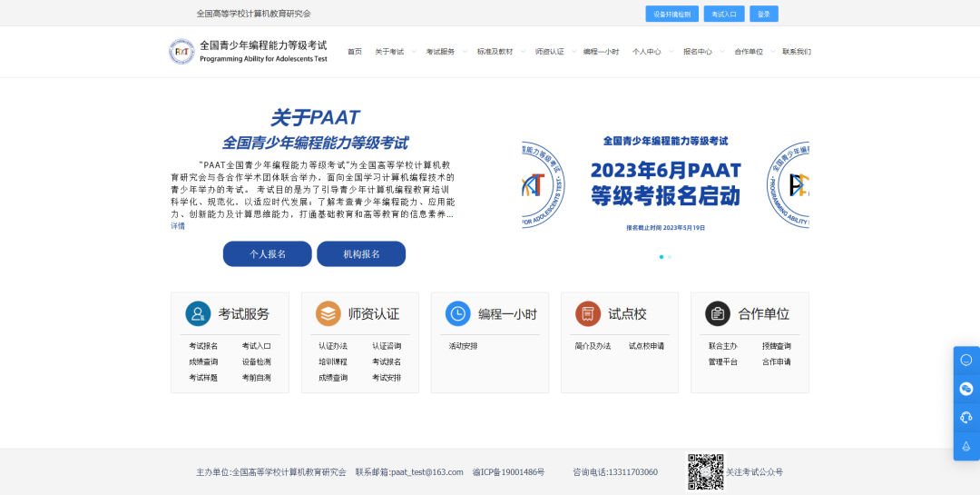The image size is (980, 495).
Task: Click the 试点校 card heading
Action: pyautogui.click(x=628, y=314)
